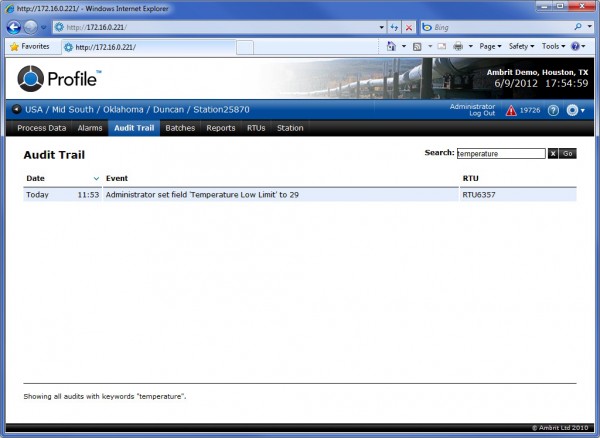The height and width of the screenshot is (438, 600).
Task: Open the settings gear dropdown
Action: (x=576, y=110)
